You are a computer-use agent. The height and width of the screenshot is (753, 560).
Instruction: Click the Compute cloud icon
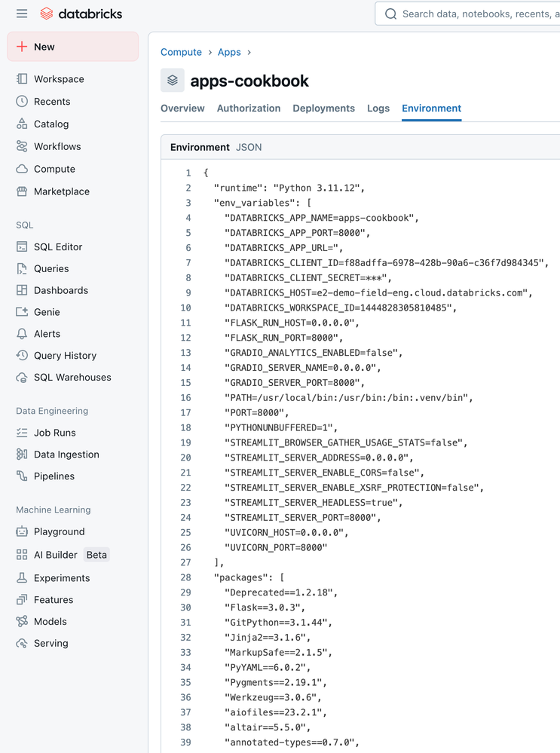(x=22, y=169)
